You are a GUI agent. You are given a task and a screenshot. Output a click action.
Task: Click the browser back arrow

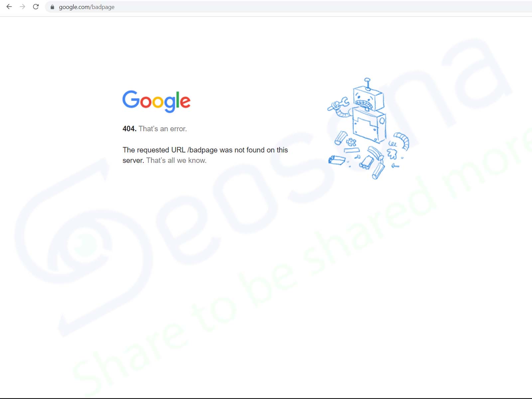[9, 7]
